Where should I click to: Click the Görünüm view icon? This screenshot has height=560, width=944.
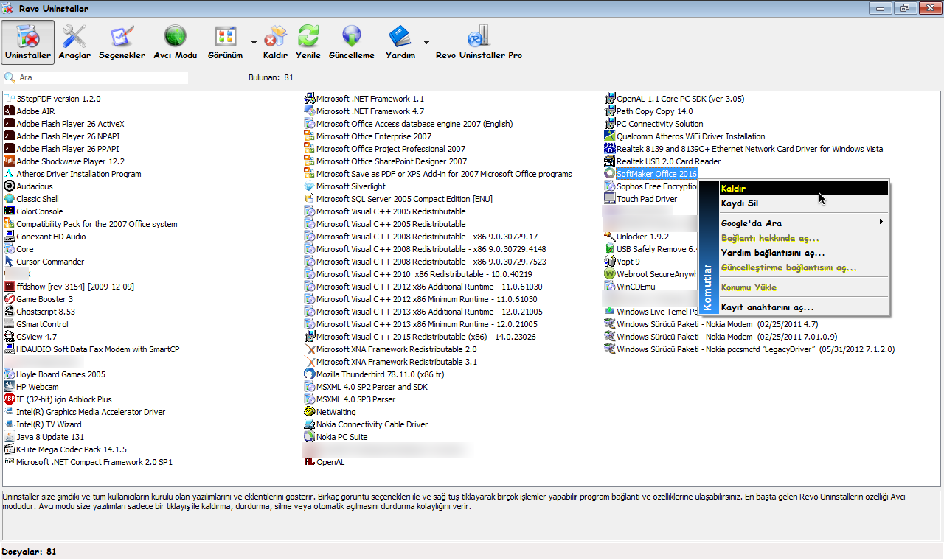tap(225, 37)
